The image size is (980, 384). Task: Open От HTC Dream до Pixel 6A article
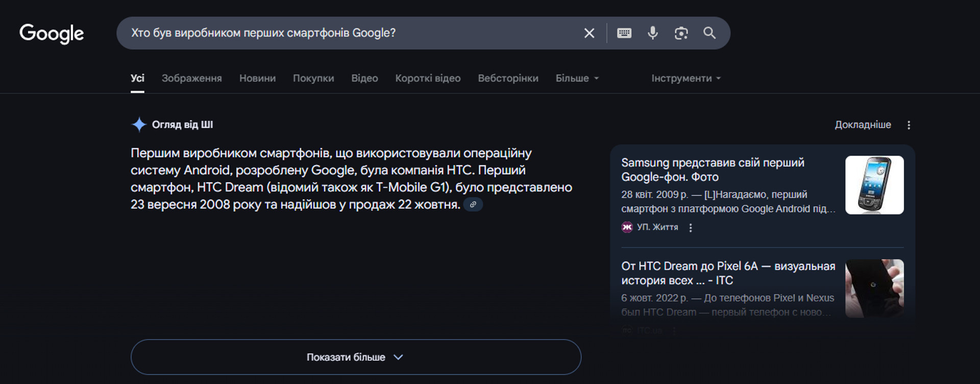[x=728, y=273]
